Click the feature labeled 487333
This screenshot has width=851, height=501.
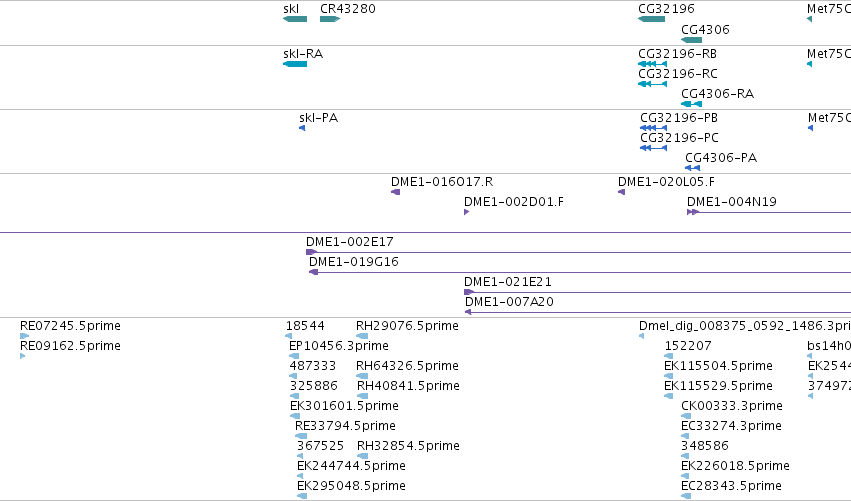(x=293, y=376)
